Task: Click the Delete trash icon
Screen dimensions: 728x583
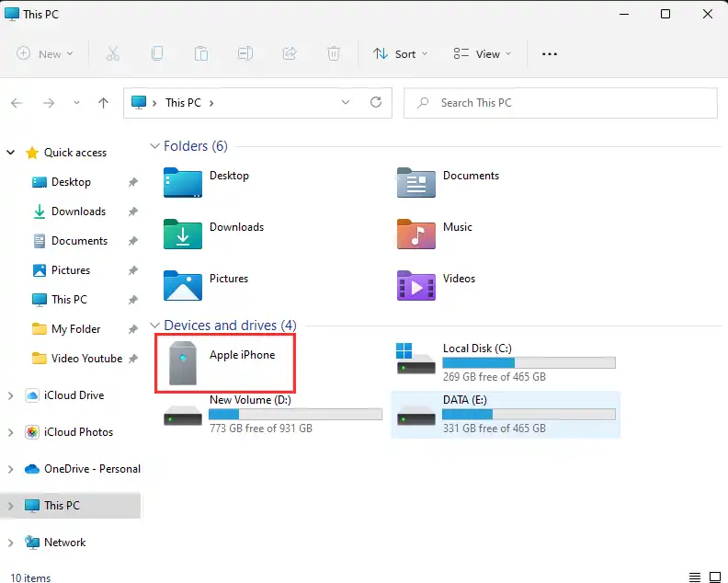Action: [334, 54]
